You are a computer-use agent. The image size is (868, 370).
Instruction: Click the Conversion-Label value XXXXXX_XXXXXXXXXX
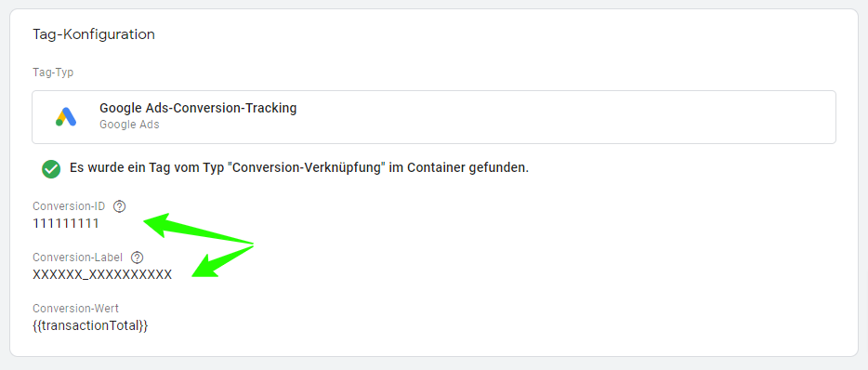click(x=102, y=275)
